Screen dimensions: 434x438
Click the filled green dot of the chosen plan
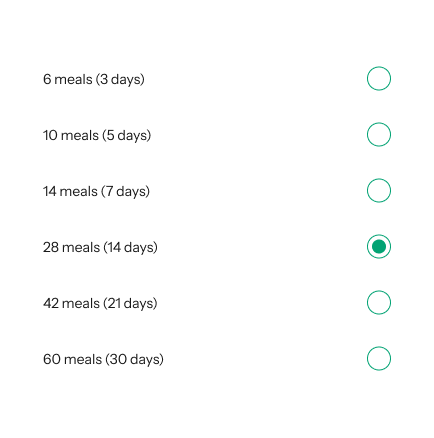[379, 247]
